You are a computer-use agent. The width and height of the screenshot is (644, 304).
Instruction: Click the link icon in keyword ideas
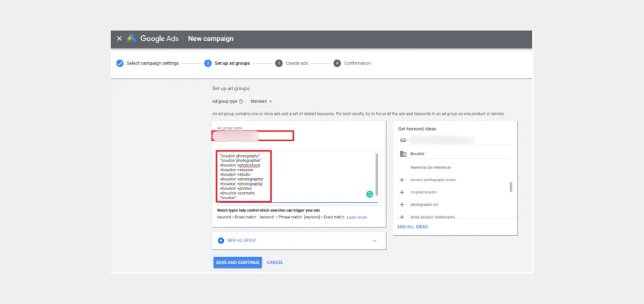(x=403, y=140)
